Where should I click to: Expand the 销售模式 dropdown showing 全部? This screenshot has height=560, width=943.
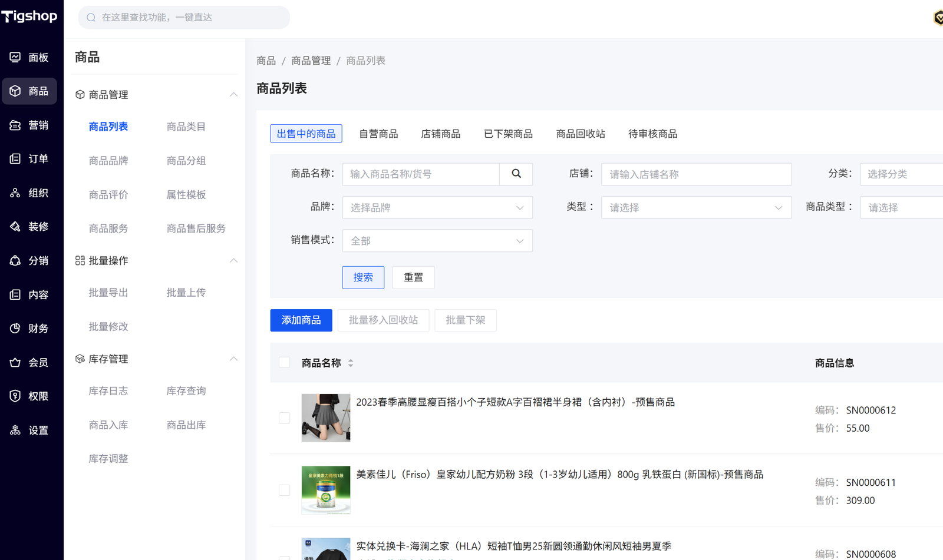[437, 241]
